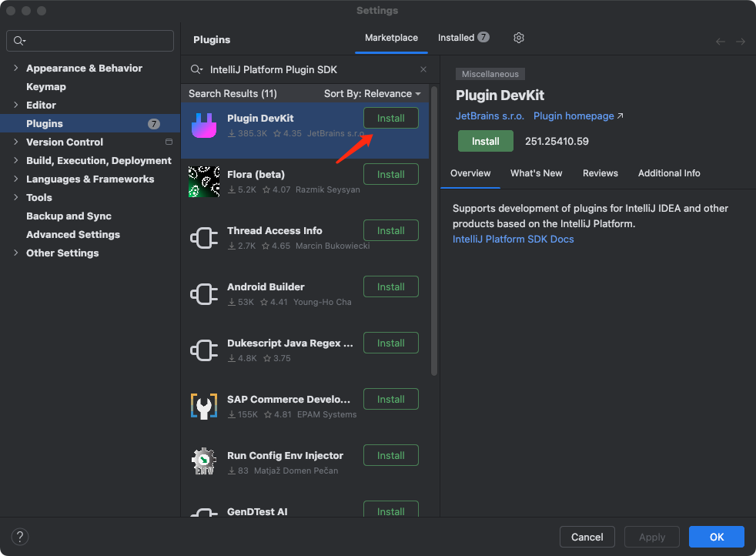Open the plugins gear settings icon
The width and height of the screenshot is (756, 556).
click(x=518, y=38)
